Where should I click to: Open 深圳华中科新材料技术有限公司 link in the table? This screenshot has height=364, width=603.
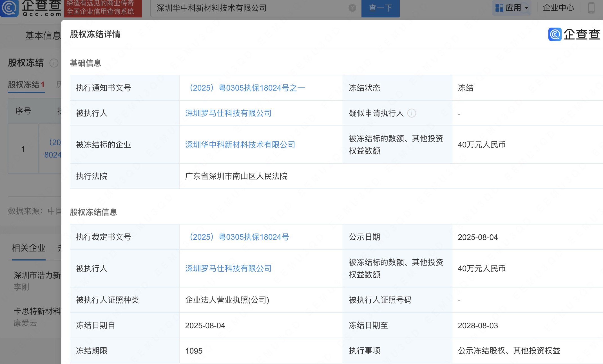coord(240,145)
